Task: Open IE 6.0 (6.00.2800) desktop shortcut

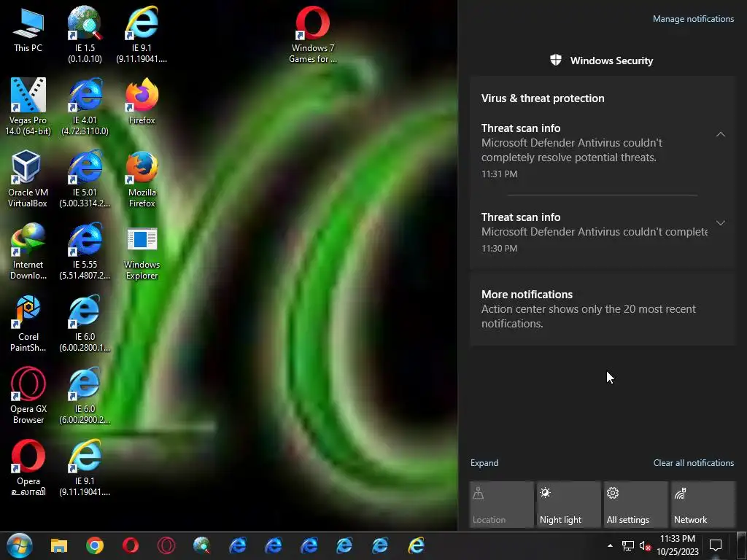Action: point(85,324)
